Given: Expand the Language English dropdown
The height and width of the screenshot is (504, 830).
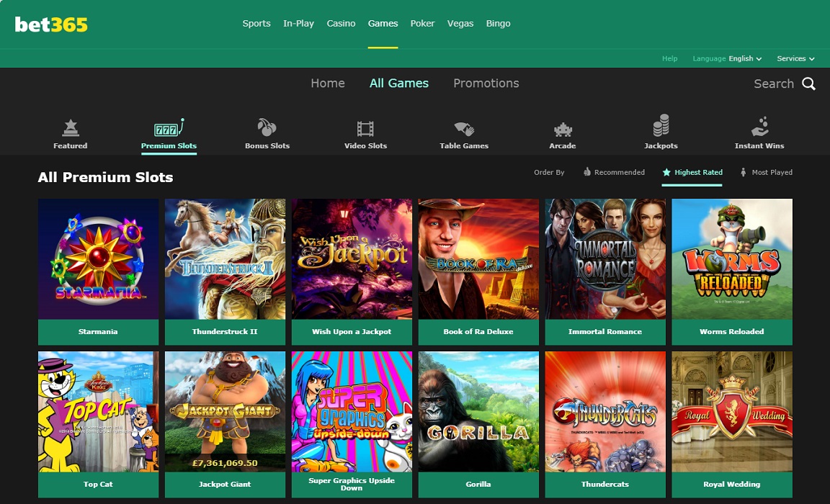Looking at the screenshot, I should click(x=728, y=59).
